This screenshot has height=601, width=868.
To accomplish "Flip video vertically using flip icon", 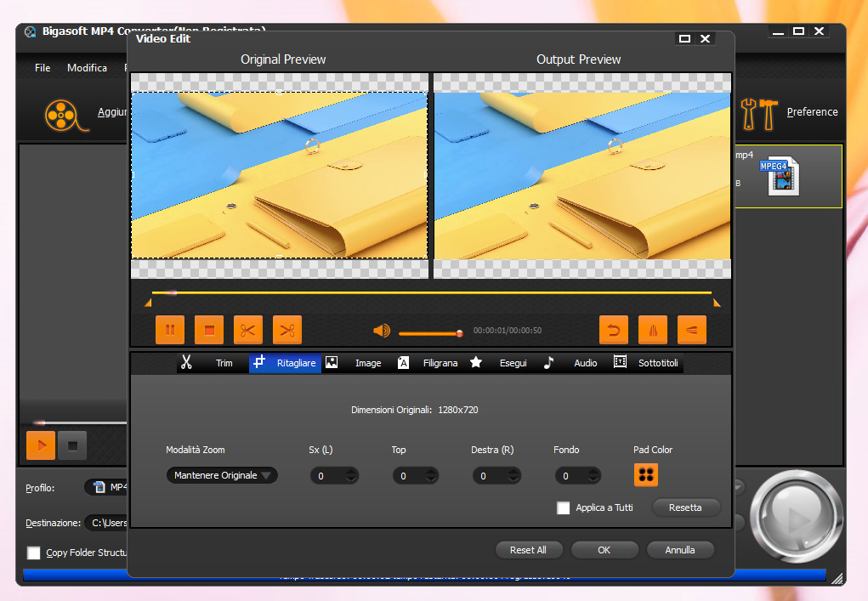I will 691,330.
